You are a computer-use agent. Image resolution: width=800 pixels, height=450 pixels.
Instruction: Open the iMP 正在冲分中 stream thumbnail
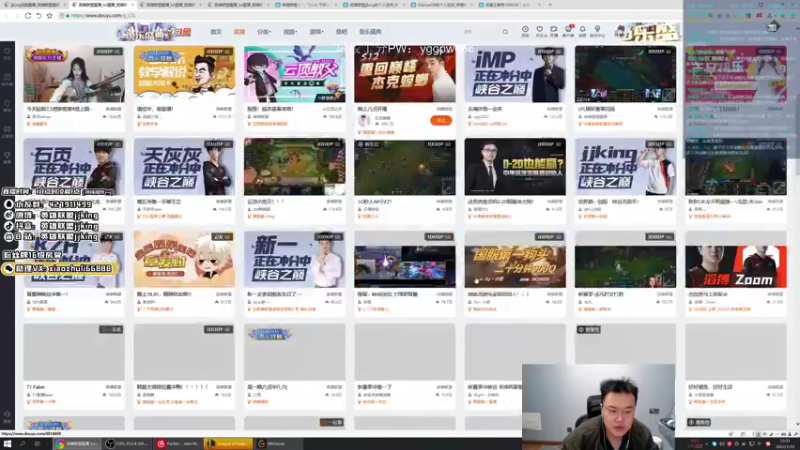515,74
